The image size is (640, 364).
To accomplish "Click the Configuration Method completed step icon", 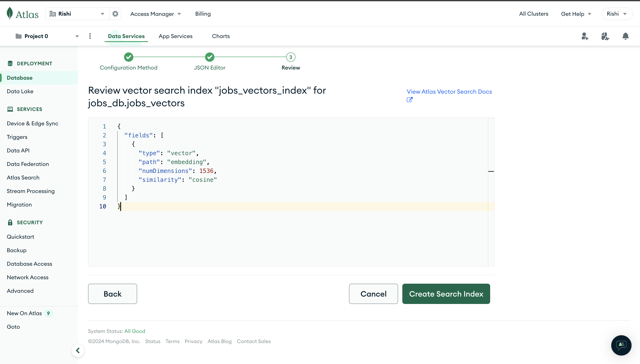I will pos(128,57).
